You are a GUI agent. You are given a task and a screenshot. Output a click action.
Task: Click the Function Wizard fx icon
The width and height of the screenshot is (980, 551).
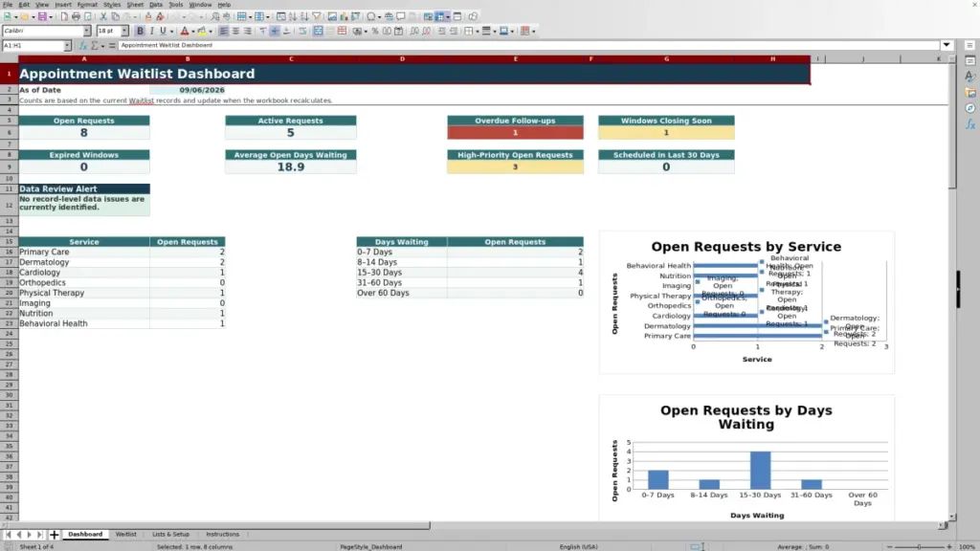click(x=82, y=46)
